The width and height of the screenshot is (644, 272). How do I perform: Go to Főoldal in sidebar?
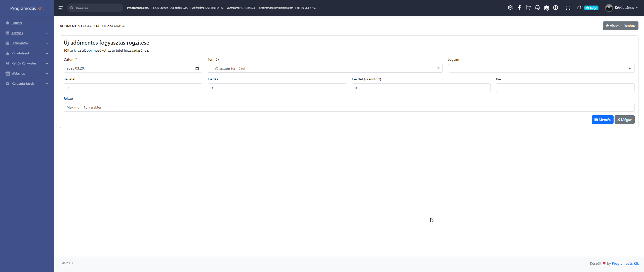click(x=17, y=23)
